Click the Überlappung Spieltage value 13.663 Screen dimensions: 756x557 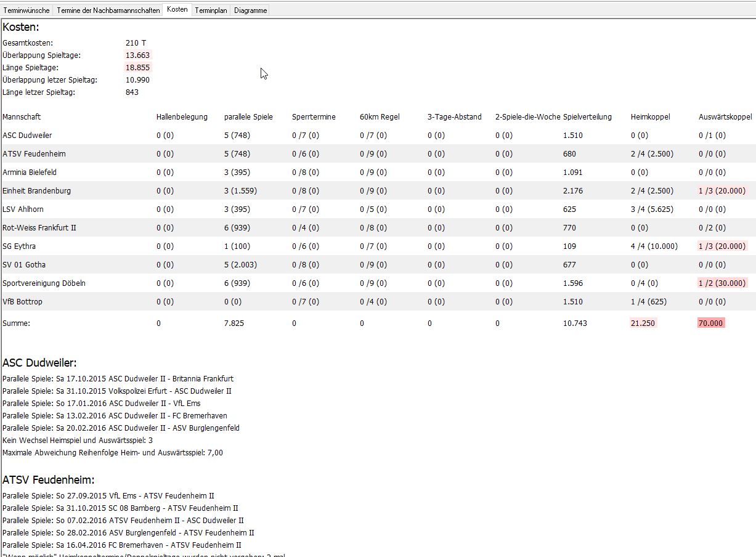coord(137,55)
